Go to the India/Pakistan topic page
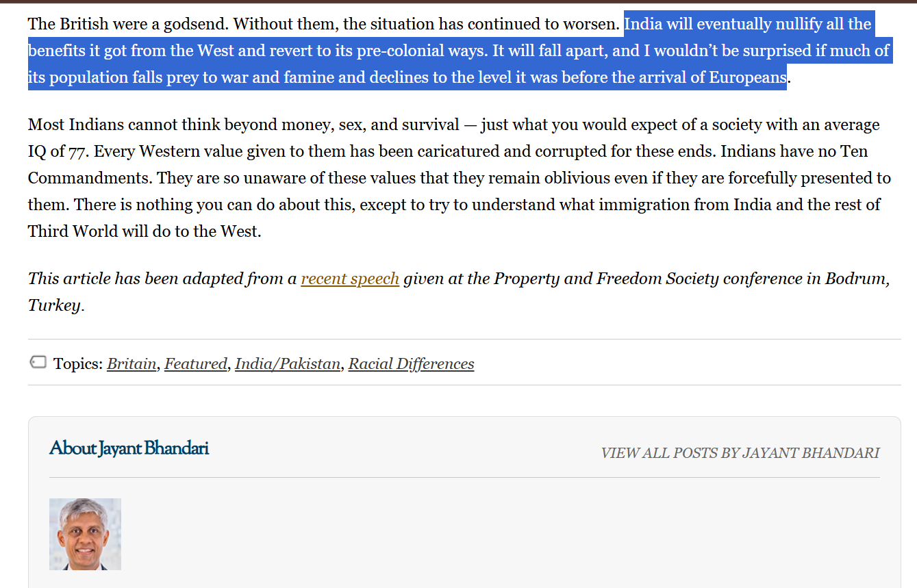 tap(287, 363)
